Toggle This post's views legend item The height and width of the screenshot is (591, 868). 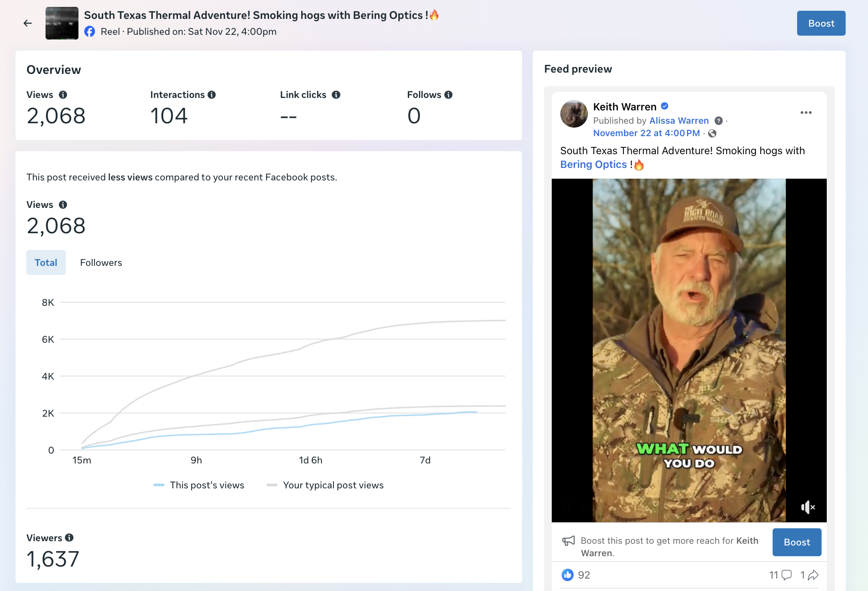click(199, 485)
